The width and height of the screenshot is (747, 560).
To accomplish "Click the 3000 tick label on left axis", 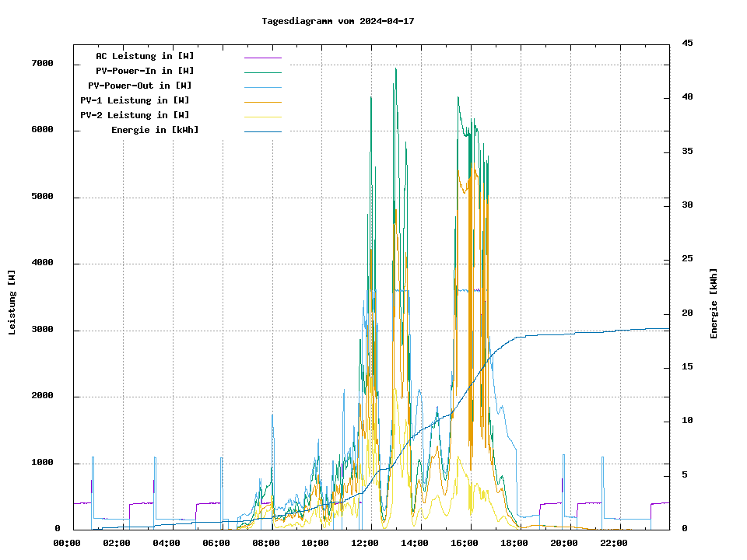I will coord(42,331).
